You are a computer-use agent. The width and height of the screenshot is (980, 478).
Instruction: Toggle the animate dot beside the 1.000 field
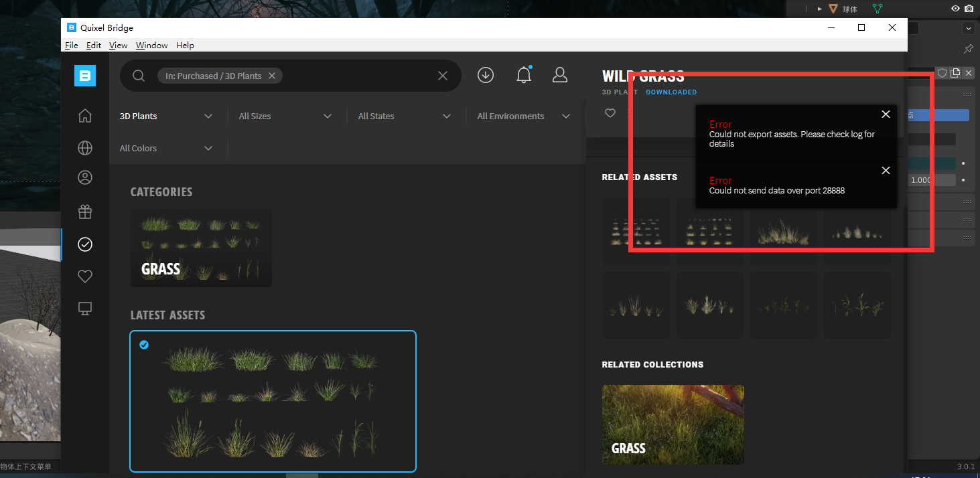(963, 180)
